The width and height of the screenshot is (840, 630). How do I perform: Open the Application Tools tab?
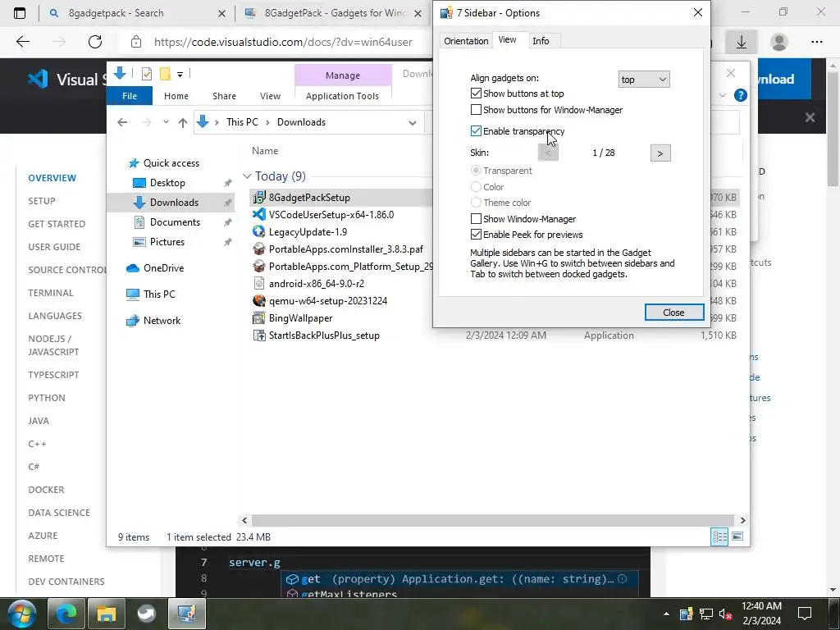pos(342,96)
